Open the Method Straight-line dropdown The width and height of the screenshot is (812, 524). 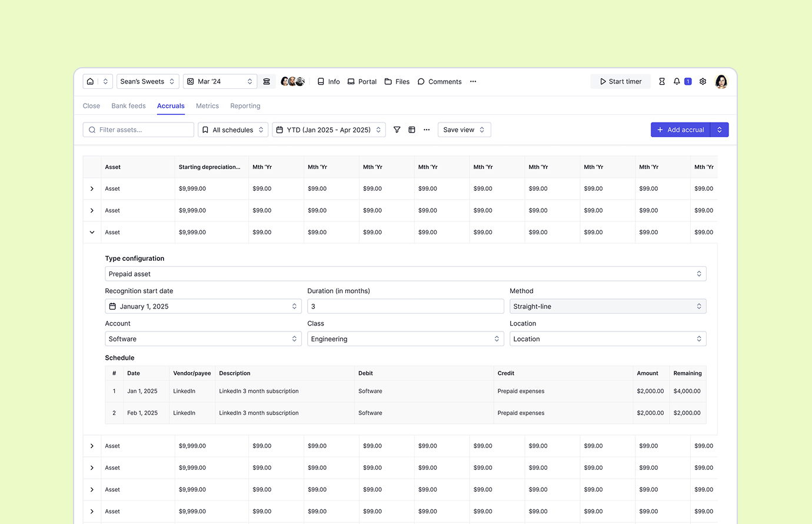point(607,306)
